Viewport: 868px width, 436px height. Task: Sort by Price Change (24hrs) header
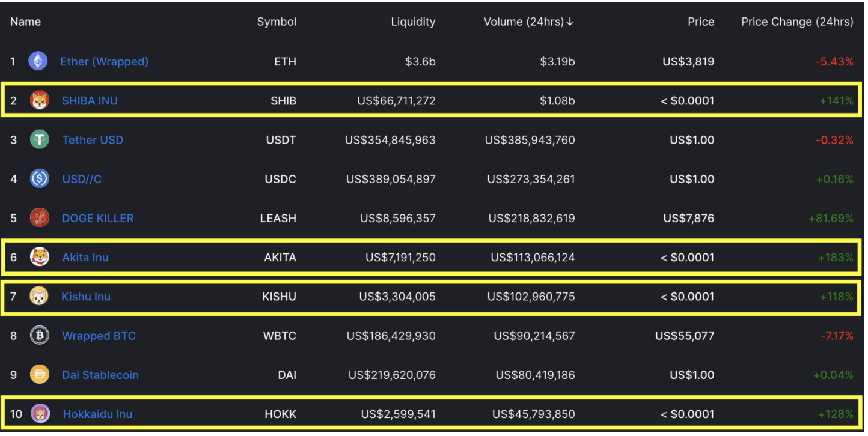pyautogui.click(x=797, y=22)
